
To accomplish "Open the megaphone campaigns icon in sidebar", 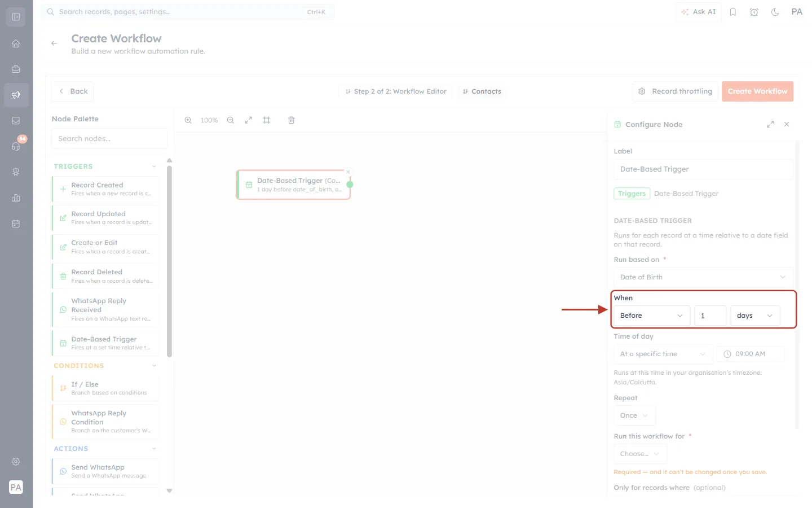I will click(x=16, y=95).
